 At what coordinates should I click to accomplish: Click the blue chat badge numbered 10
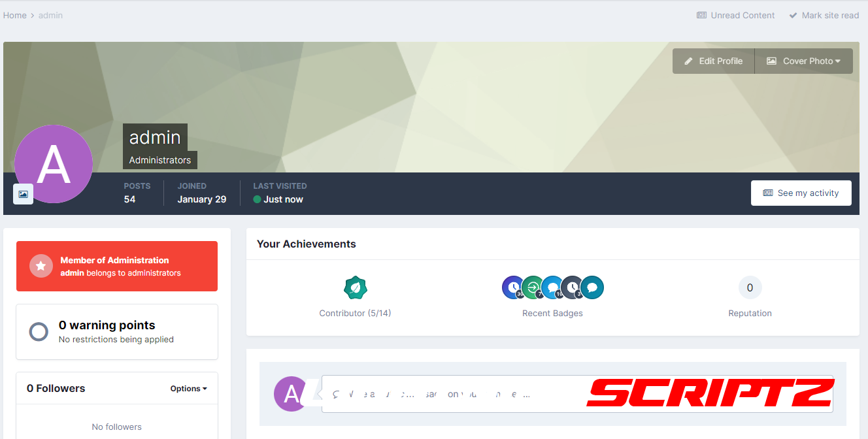click(x=552, y=287)
